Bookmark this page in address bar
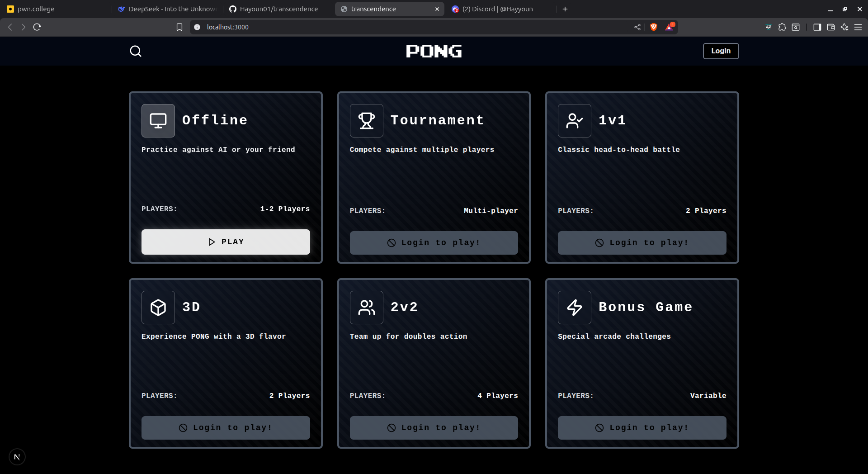Screen dimensions: 868x474 179,27
